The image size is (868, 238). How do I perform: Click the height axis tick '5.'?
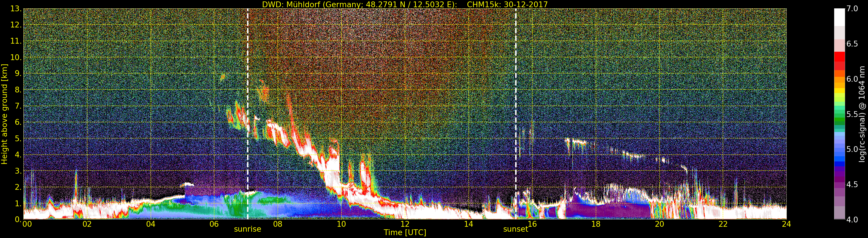click(18, 138)
